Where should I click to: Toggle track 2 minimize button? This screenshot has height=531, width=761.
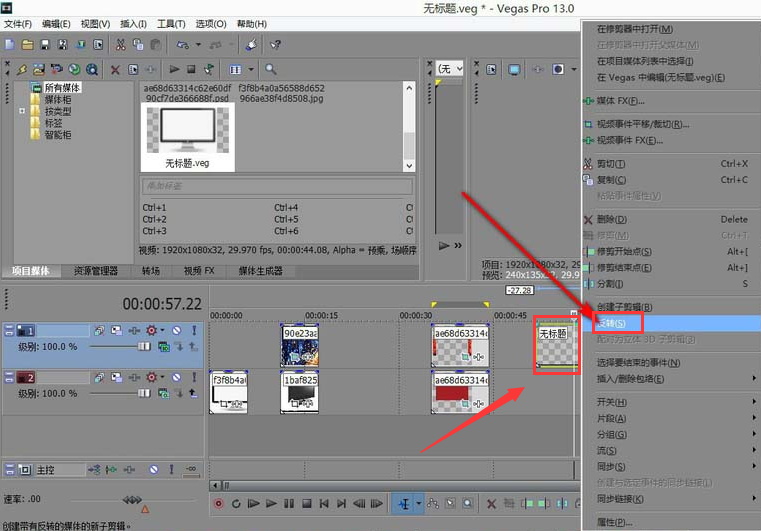click(x=10, y=378)
